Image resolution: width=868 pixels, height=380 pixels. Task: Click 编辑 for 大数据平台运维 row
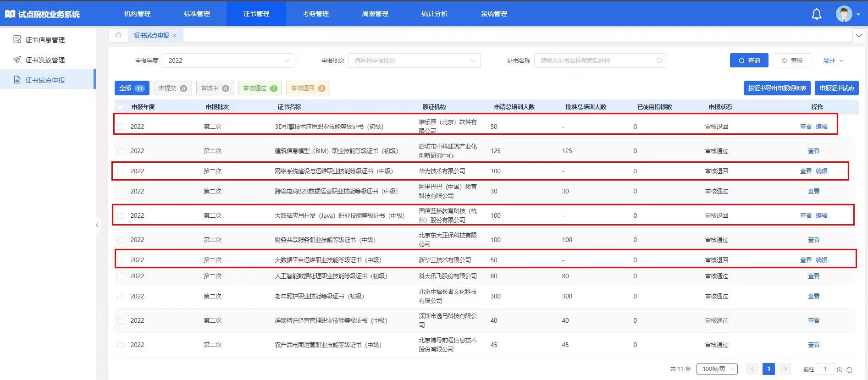tap(822, 260)
